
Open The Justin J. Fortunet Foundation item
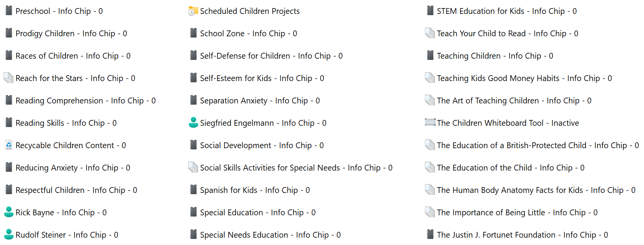522,235
